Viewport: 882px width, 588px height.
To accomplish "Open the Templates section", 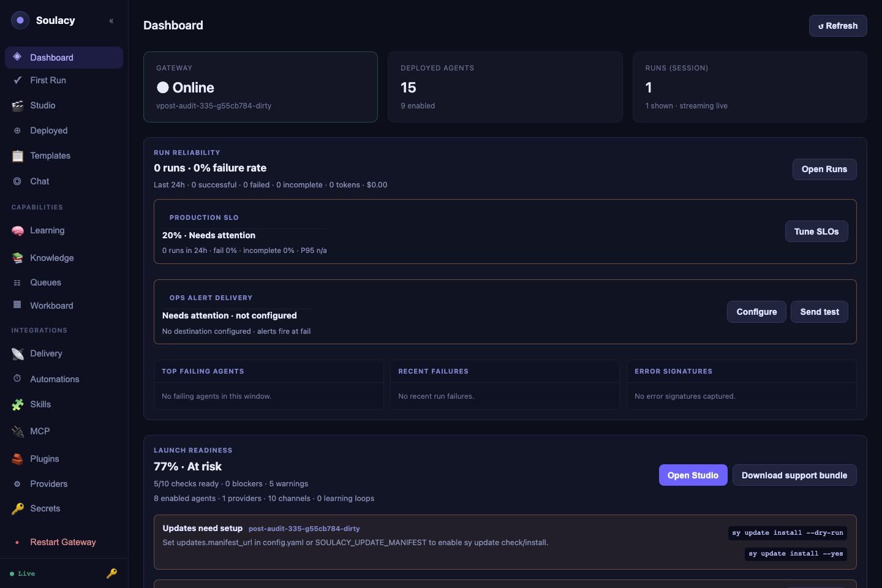I will coord(64,156).
